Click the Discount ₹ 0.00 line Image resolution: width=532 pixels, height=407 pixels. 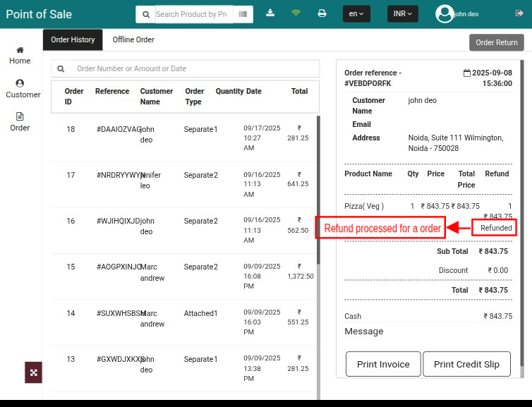click(x=473, y=270)
